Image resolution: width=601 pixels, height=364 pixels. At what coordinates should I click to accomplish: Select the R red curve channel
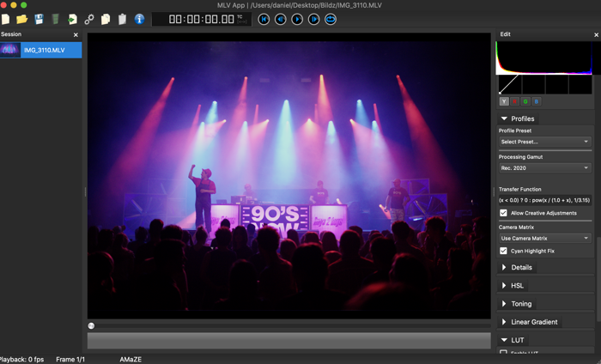tap(515, 101)
